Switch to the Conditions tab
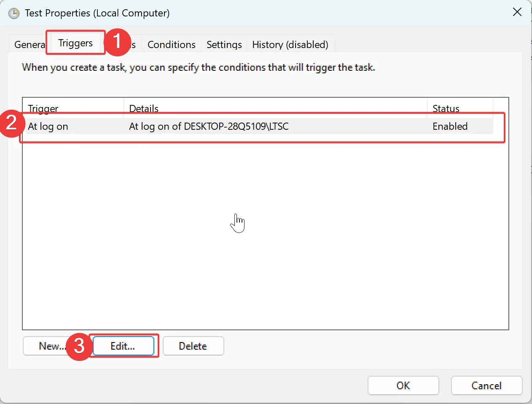 [x=171, y=44]
